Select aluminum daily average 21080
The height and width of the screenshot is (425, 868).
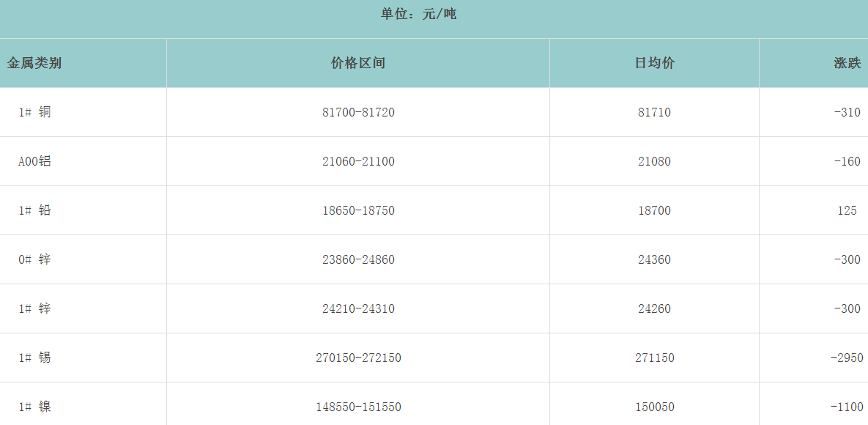pyautogui.click(x=654, y=161)
